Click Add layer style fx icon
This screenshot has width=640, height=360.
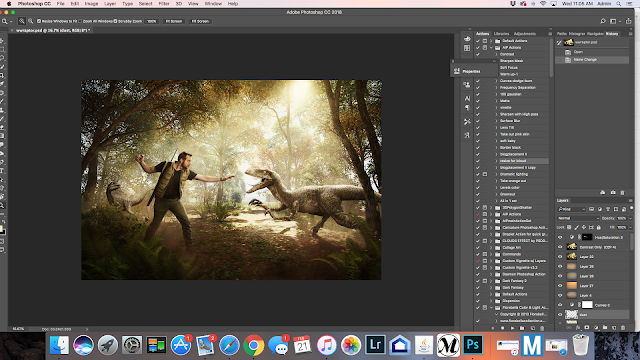pyautogui.click(x=578, y=327)
